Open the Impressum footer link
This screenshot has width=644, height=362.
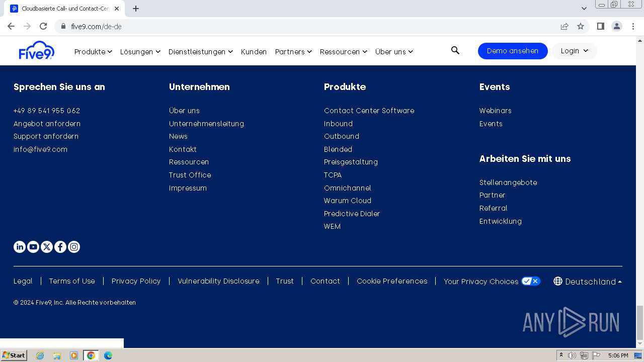click(x=188, y=188)
